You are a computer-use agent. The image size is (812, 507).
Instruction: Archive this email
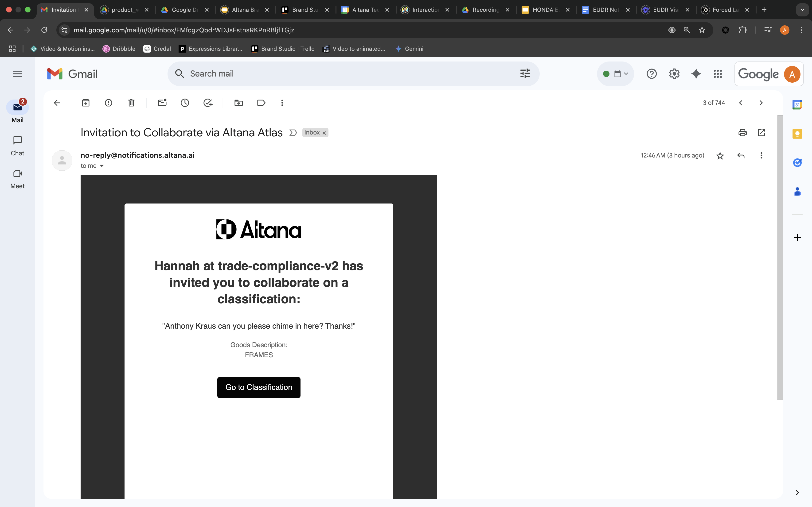pyautogui.click(x=86, y=103)
